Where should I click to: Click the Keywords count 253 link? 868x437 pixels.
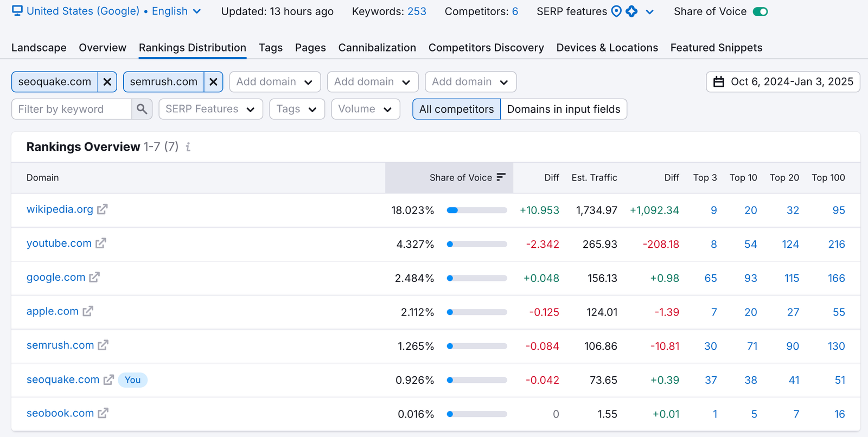coord(417,11)
